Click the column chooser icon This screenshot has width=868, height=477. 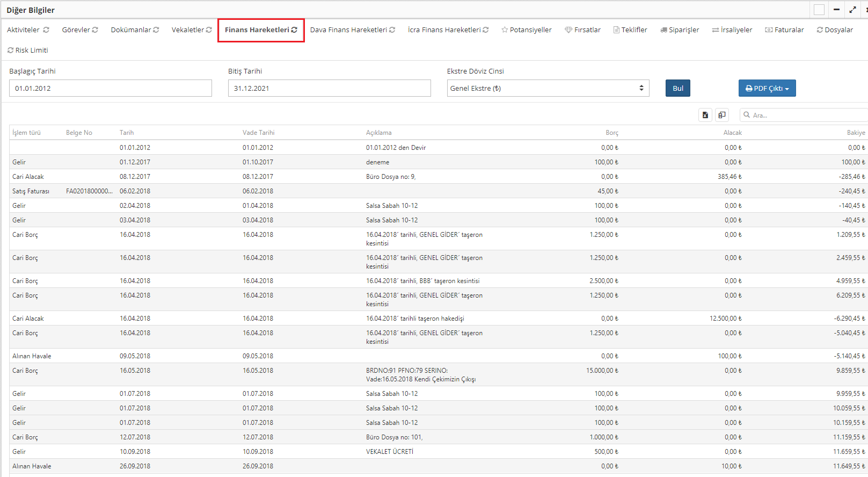(x=722, y=115)
